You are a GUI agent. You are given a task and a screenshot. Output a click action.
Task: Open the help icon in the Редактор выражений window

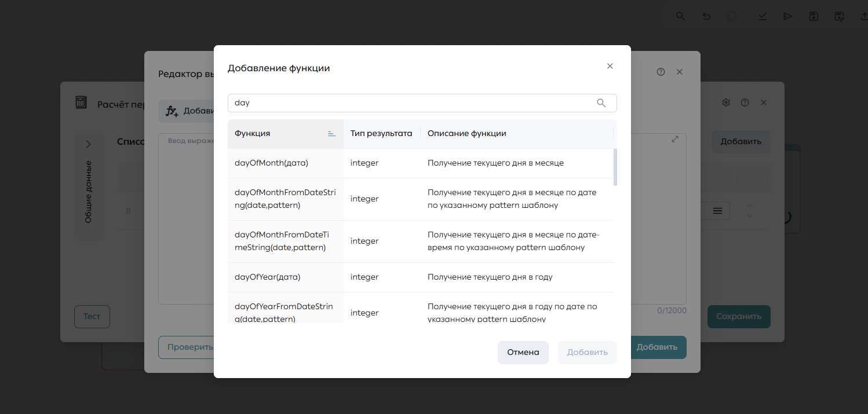click(x=661, y=72)
